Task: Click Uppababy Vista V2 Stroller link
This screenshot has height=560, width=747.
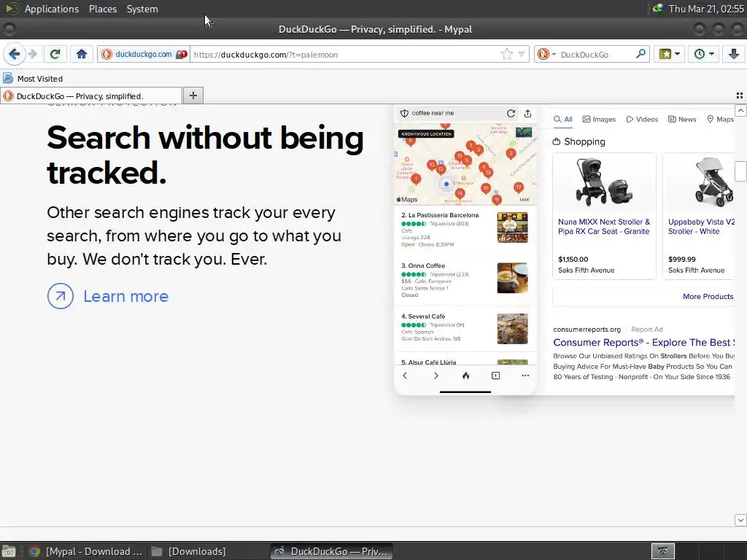Action: (x=701, y=227)
